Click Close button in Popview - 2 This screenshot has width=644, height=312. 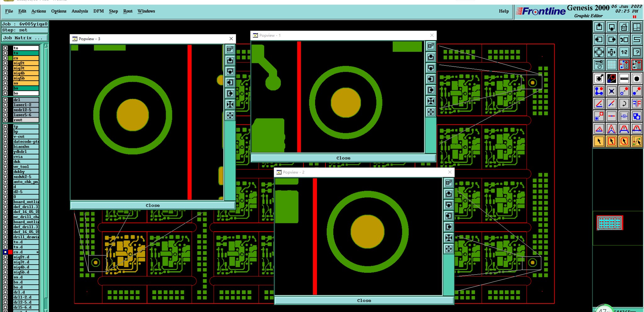pyautogui.click(x=364, y=301)
